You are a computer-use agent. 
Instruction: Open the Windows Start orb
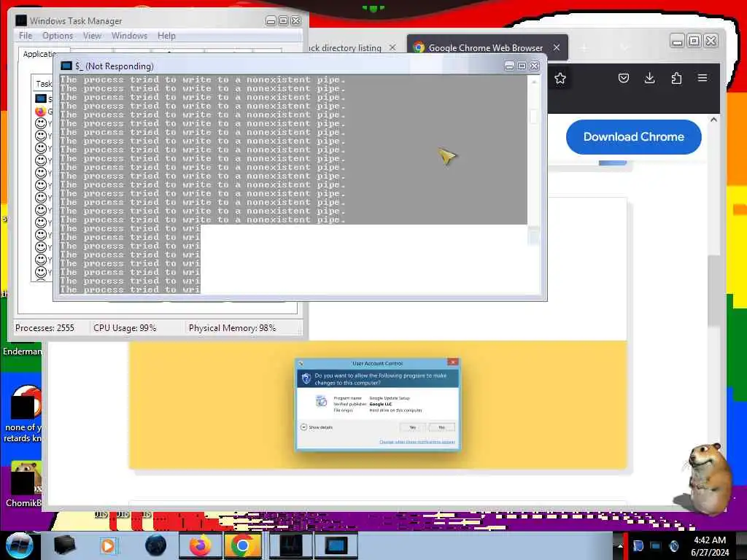click(19, 545)
